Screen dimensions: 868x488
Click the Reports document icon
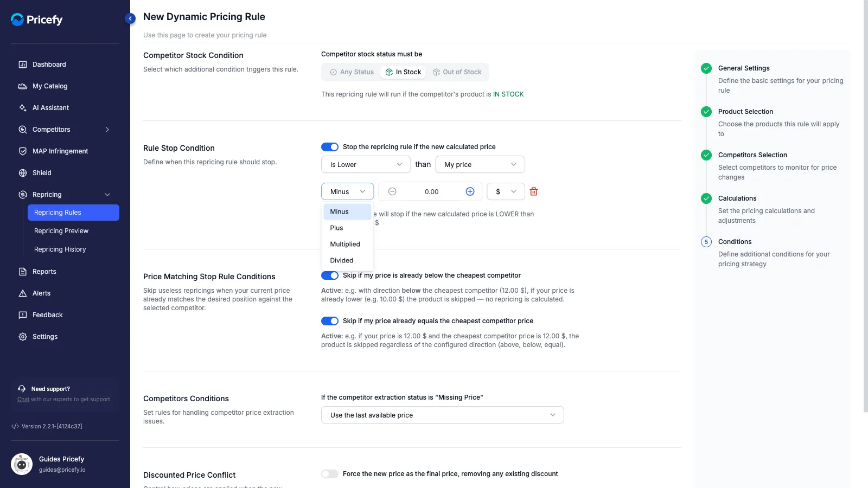coord(23,272)
